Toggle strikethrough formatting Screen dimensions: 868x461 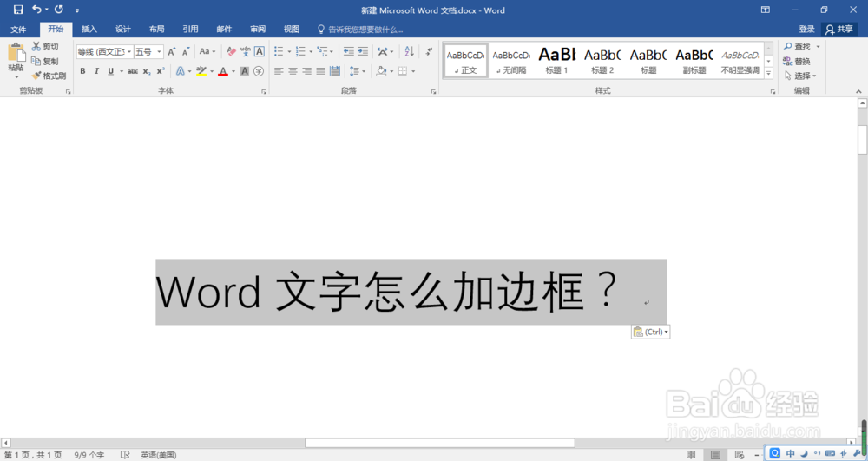[132, 71]
